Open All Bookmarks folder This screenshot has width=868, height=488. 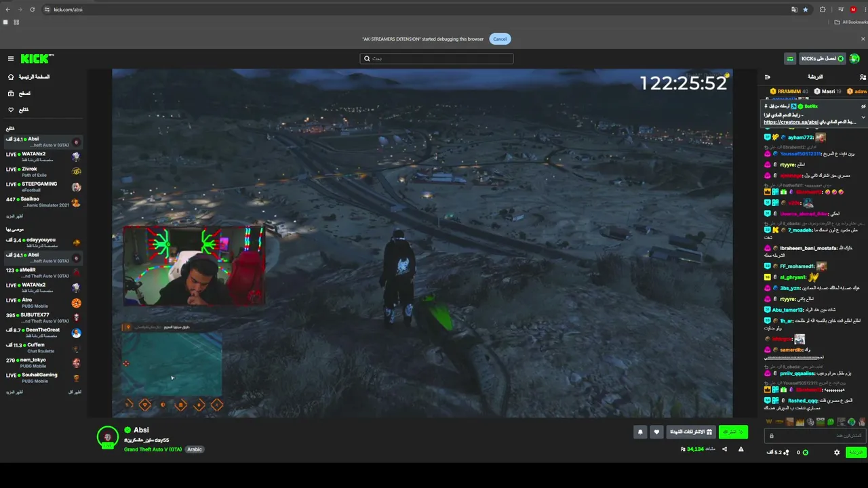coord(851,22)
